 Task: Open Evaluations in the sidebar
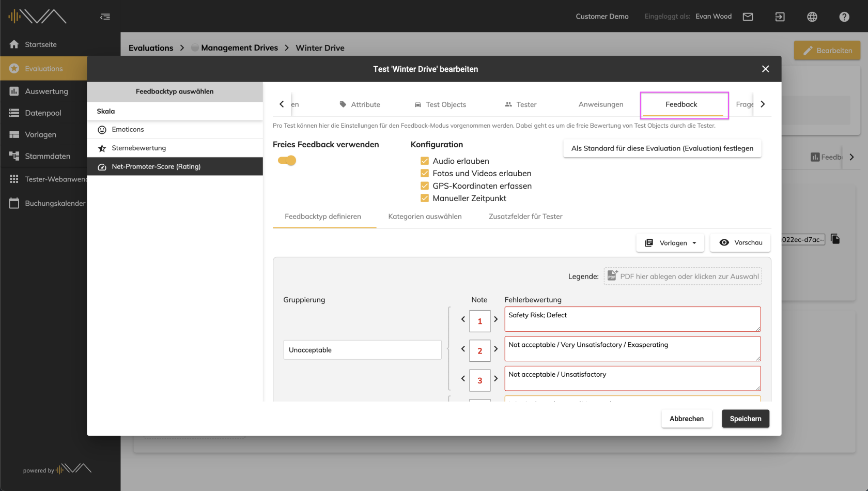point(43,68)
